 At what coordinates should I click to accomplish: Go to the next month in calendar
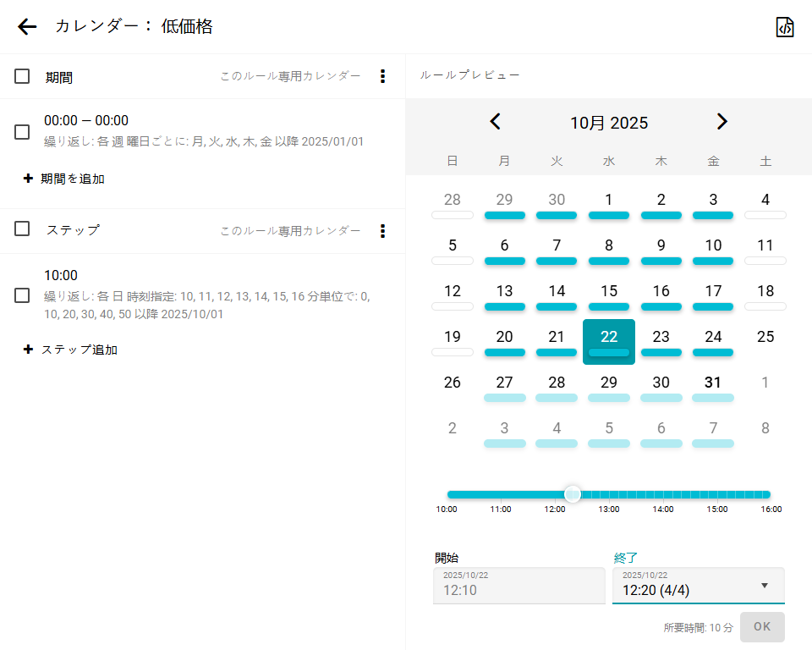[721, 122]
